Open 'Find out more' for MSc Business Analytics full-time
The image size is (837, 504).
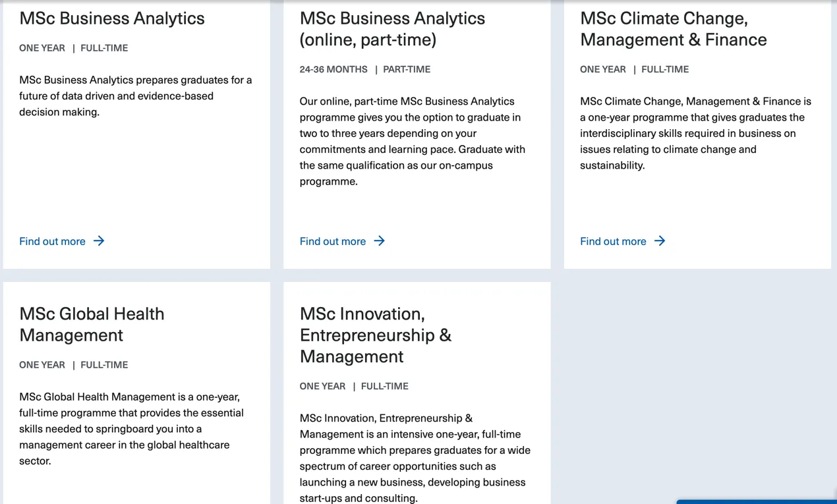tap(53, 241)
